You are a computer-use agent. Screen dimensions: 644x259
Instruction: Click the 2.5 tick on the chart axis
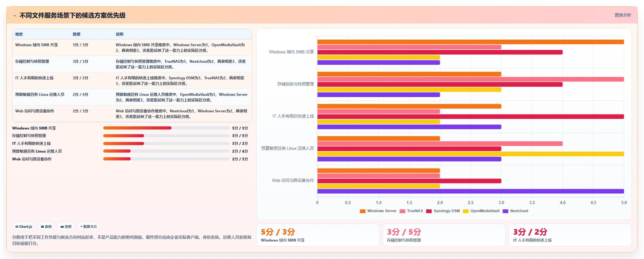471,203
